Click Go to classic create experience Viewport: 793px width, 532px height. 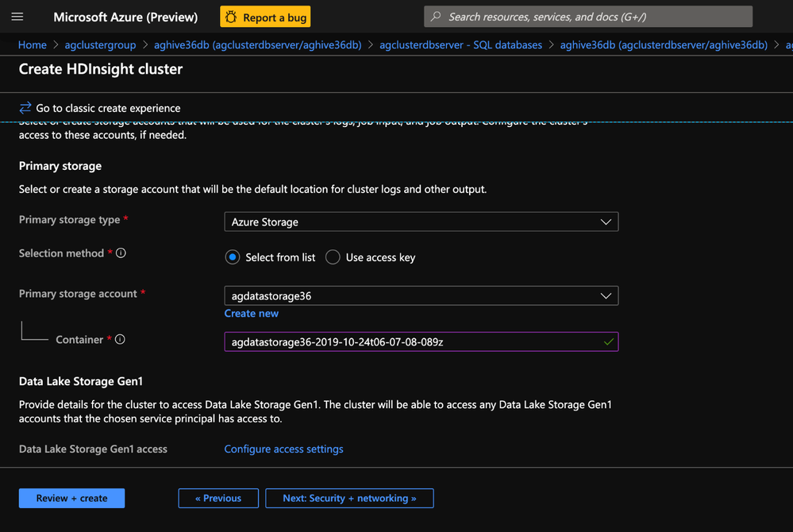100,108
